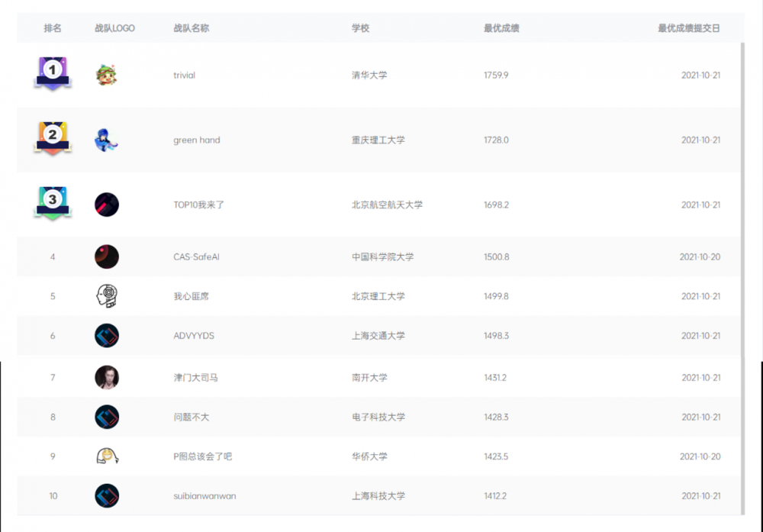Open green hand team's blue character logo
The height and width of the screenshot is (532, 763).
pyautogui.click(x=107, y=140)
